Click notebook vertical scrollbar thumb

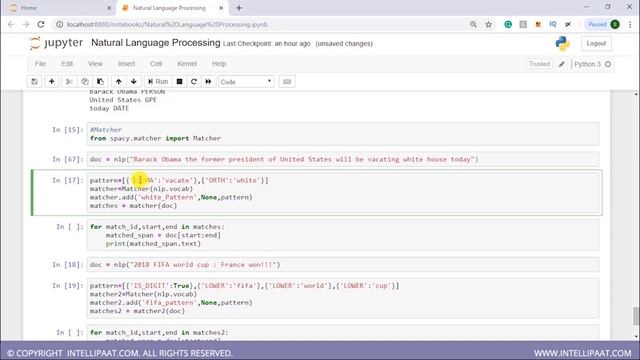coord(636,316)
